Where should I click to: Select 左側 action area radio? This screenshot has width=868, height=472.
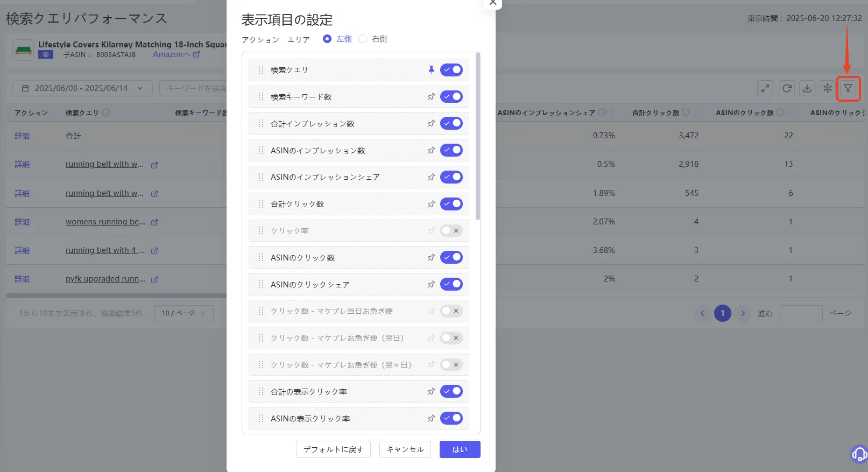(327, 39)
